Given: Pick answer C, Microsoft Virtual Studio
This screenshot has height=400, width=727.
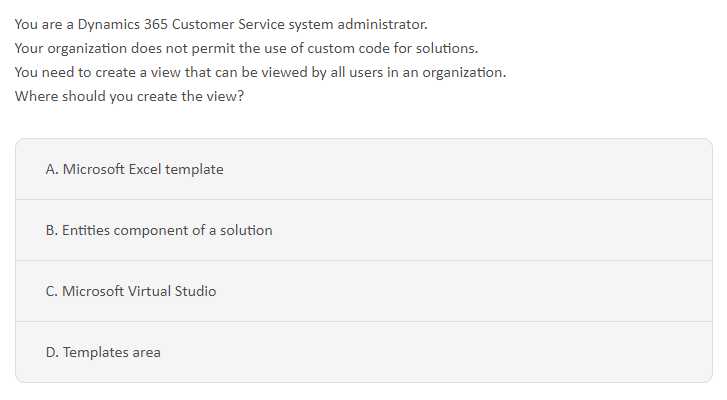Looking at the screenshot, I should click(364, 291).
